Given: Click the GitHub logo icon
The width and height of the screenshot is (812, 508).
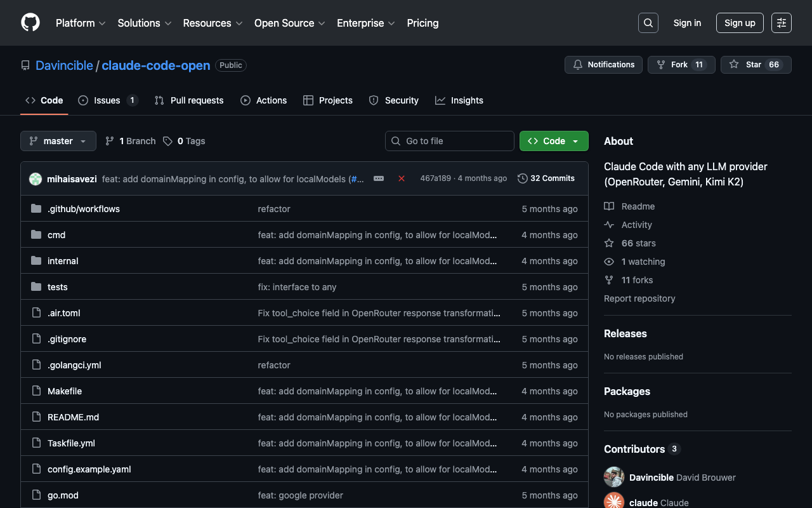Looking at the screenshot, I should [30, 23].
